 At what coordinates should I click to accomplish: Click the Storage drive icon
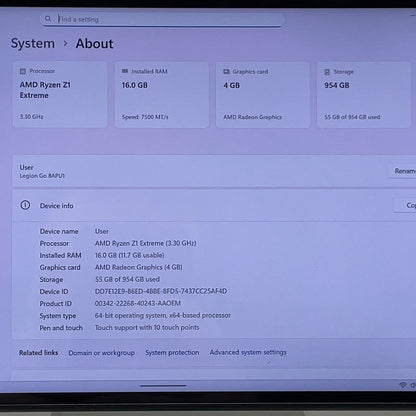pyautogui.click(x=327, y=72)
